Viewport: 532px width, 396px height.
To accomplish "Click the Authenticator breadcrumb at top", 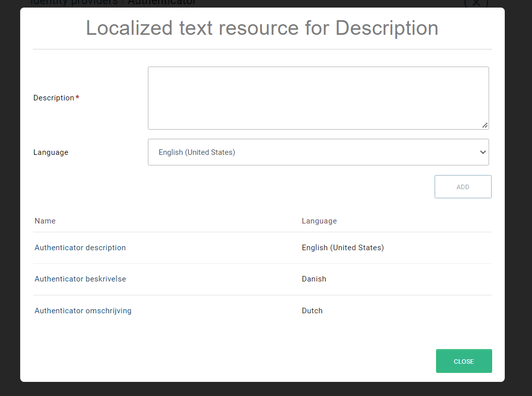I will (x=162, y=3).
